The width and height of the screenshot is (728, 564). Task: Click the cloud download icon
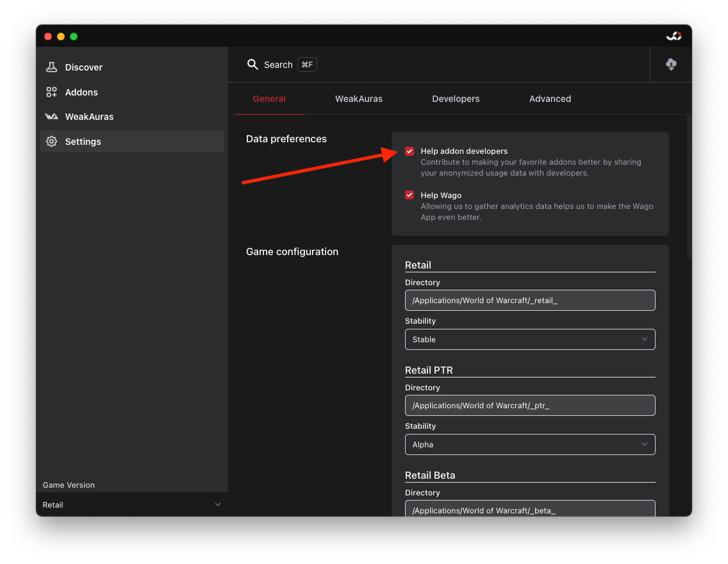tap(671, 64)
